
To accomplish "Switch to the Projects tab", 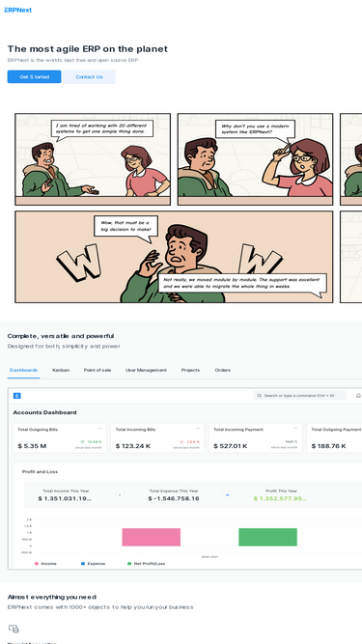I will (x=190, y=370).
